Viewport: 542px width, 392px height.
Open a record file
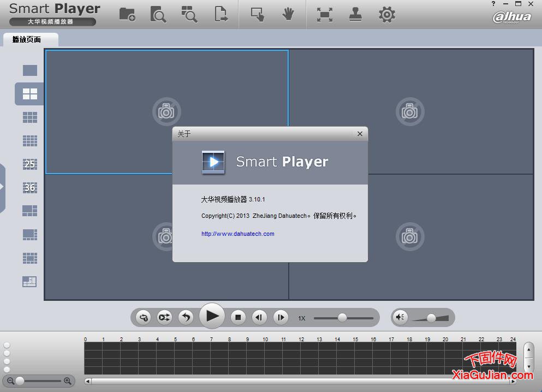click(127, 15)
